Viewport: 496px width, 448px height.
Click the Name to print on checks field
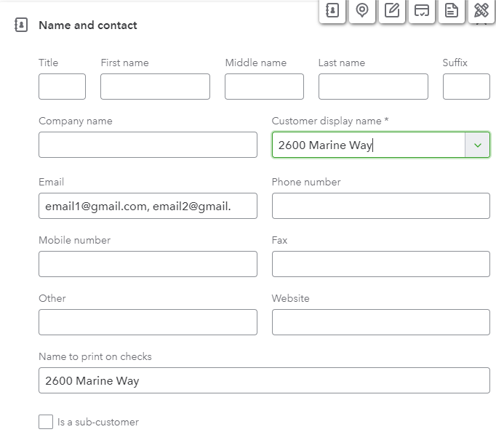pyautogui.click(x=264, y=380)
